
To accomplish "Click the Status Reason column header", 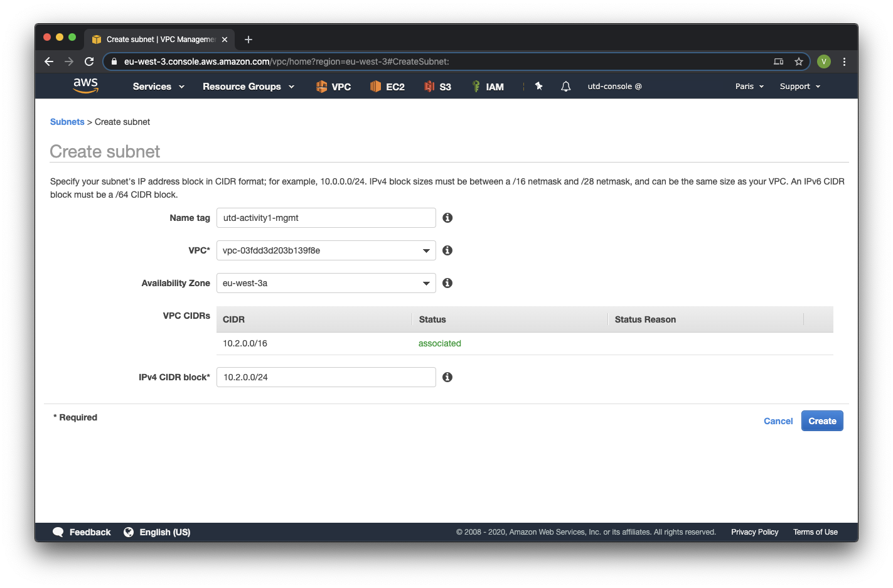I will 705,319.
